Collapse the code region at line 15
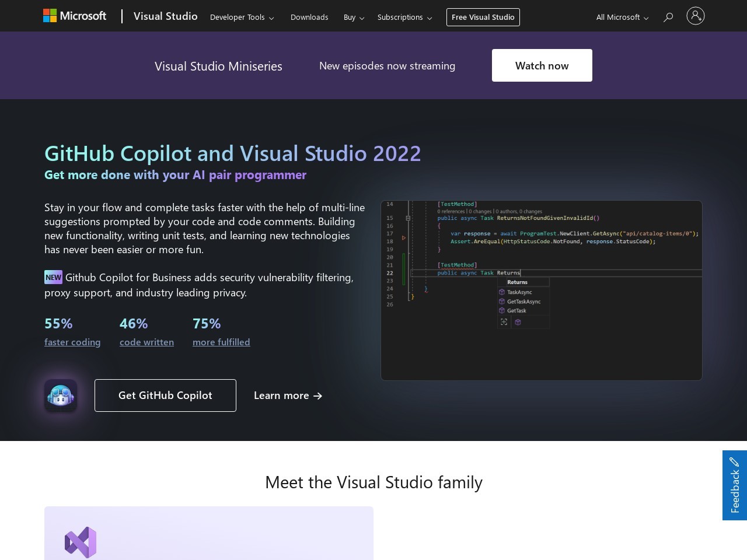This screenshot has width=747, height=560. point(408,218)
